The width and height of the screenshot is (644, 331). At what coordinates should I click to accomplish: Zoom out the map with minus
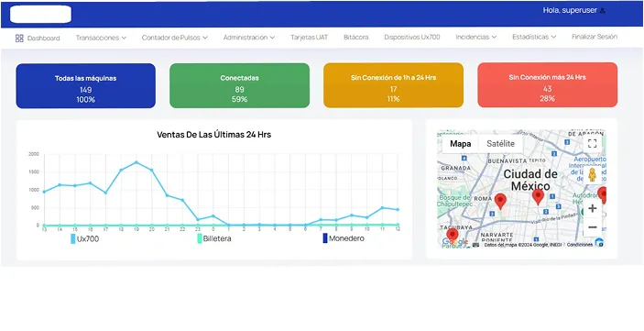pyautogui.click(x=593, y=227)
